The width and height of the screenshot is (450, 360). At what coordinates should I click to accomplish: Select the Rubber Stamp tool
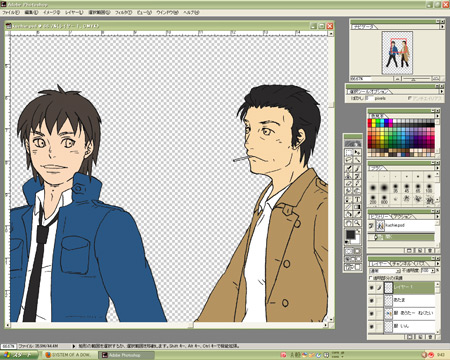point(348,175)
